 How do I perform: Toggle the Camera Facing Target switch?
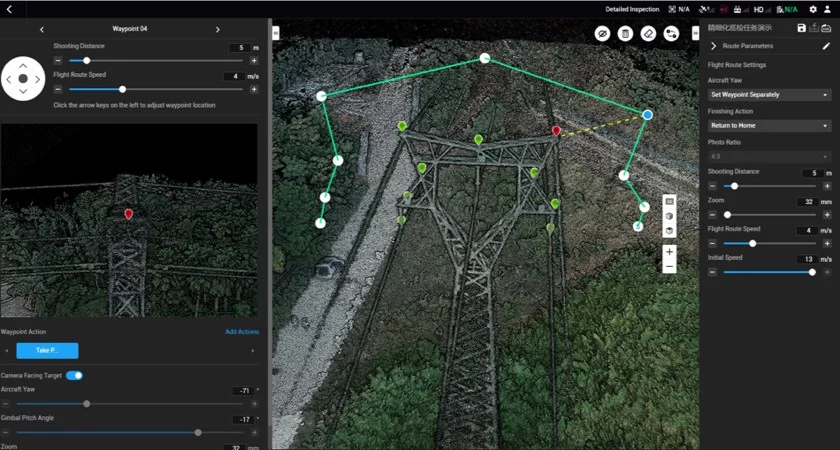pos(74,376)
